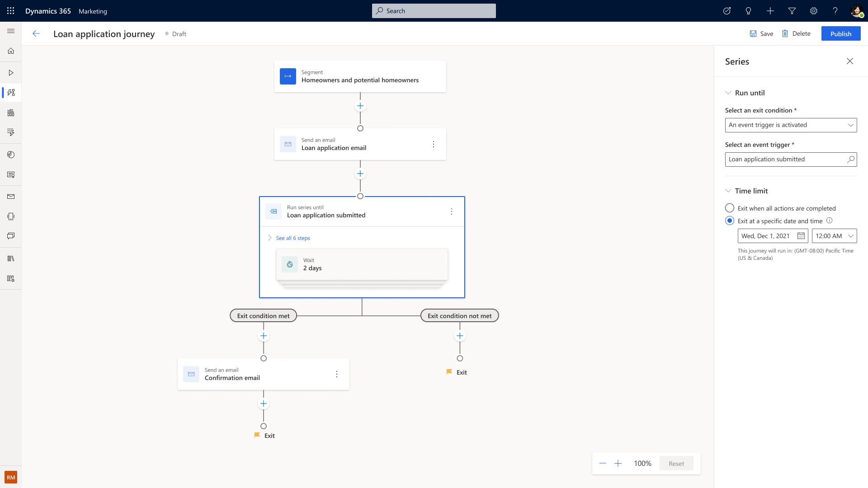Open the exit condition dropdown selector
This screenshot has width=868, height=488.
point(791,125)
